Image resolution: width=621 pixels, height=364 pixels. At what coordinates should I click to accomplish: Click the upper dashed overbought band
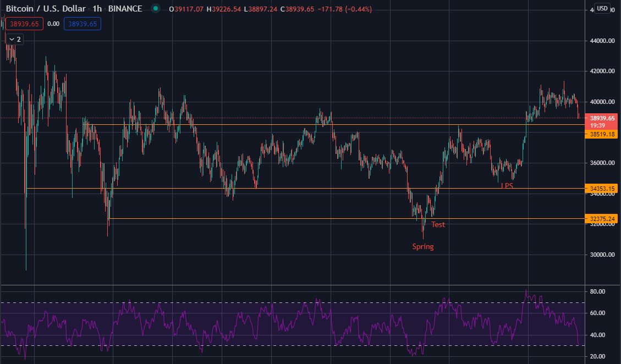pos(275,301)
